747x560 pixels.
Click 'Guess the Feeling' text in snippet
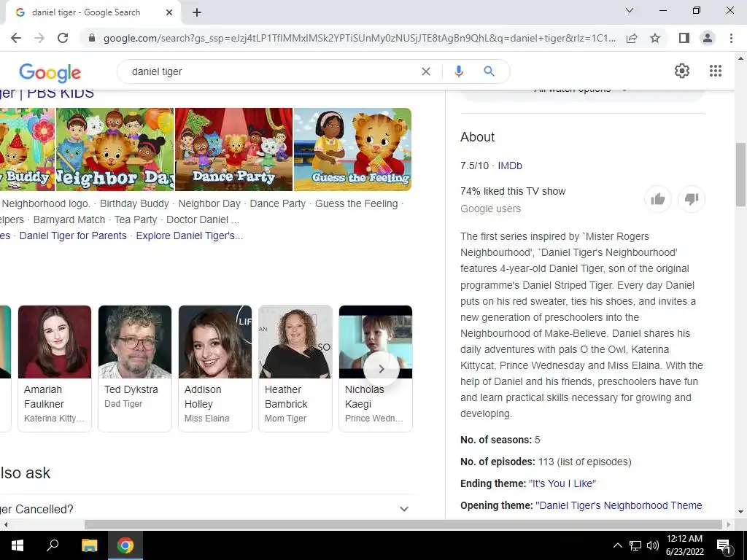356,204
